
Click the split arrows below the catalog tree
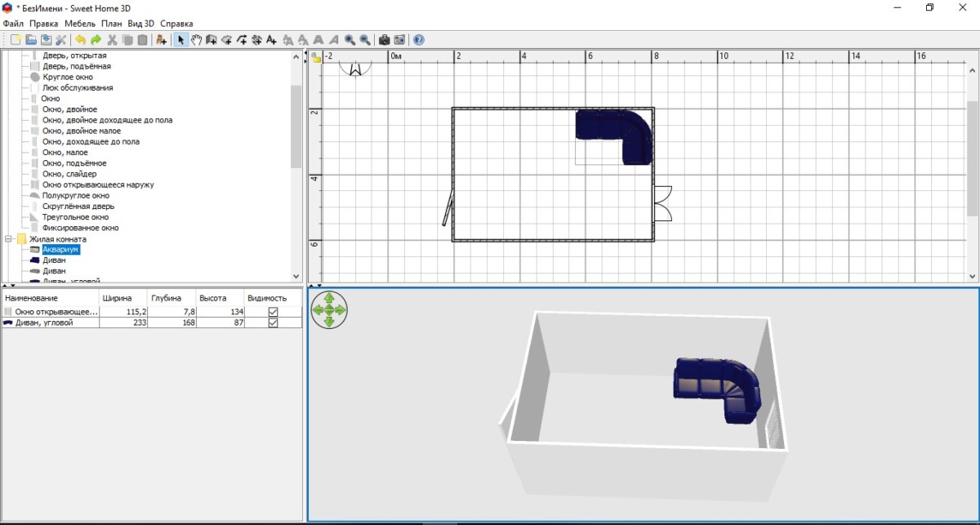7,285
